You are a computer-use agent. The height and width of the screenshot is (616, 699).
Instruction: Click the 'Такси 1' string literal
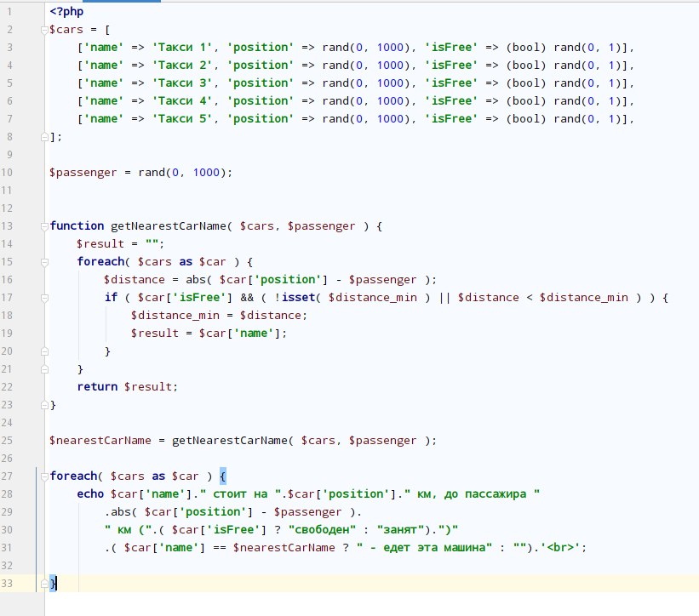coord(182,48)
